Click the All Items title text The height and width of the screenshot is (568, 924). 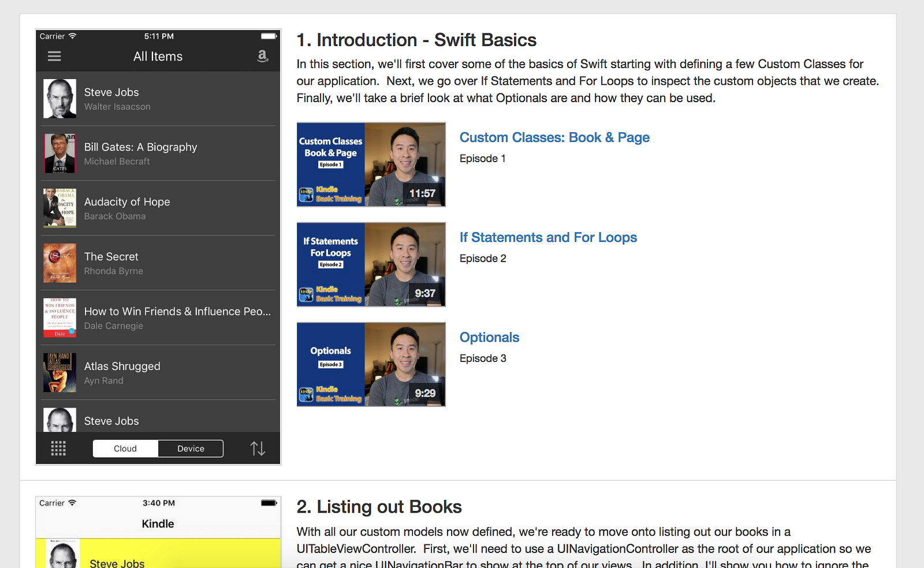click(158, 57)
